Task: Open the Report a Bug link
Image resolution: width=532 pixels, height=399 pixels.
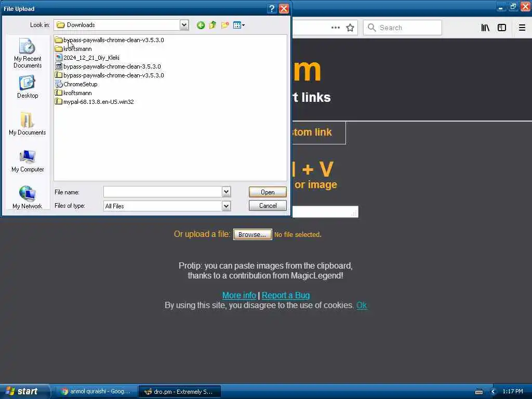Action: click(286, 295)
